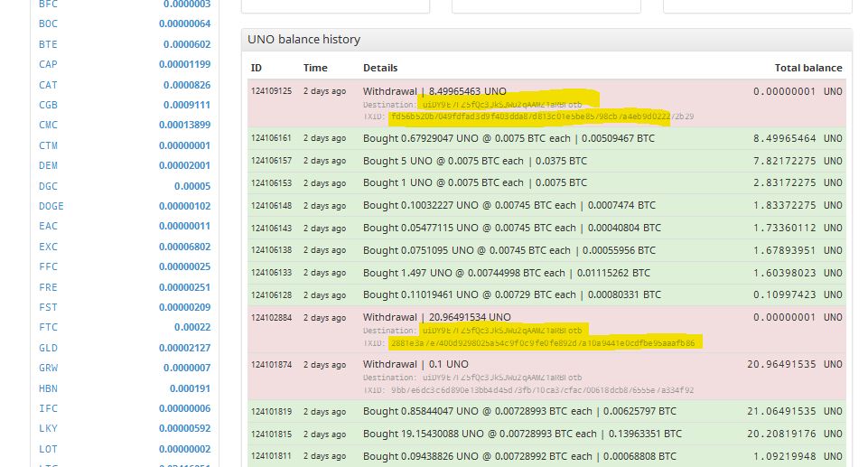
Task: Open the LOT currency link
Action: coord(48,449)
